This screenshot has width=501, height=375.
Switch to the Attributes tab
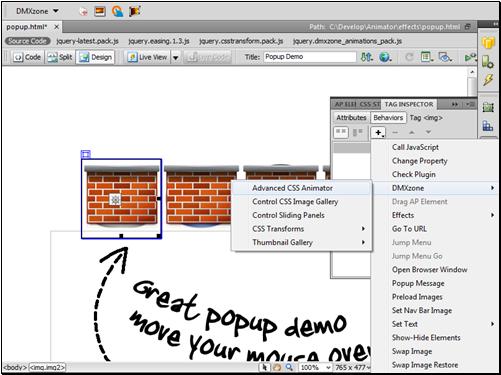pyautogui.click(x=351, y=118)
